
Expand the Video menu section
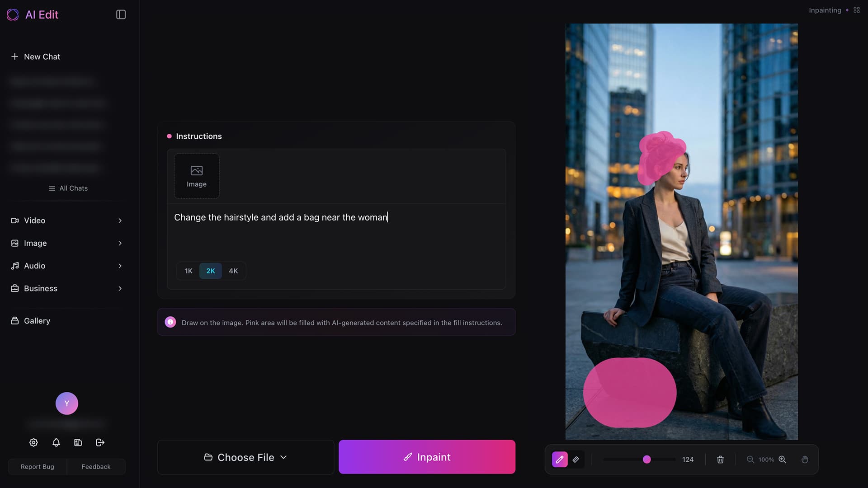67,221
